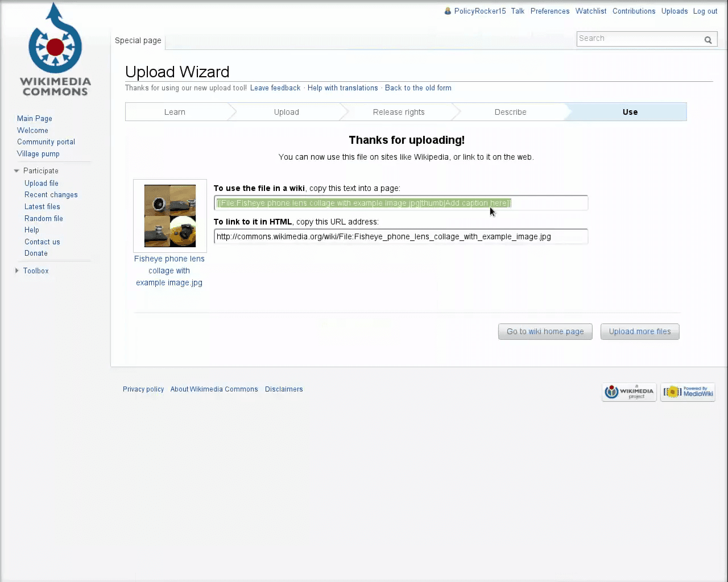Open the PolicyRocker15 user page link
Image resolution: width=728 pixels, height=582 pixels.
(x=480, y=11)
